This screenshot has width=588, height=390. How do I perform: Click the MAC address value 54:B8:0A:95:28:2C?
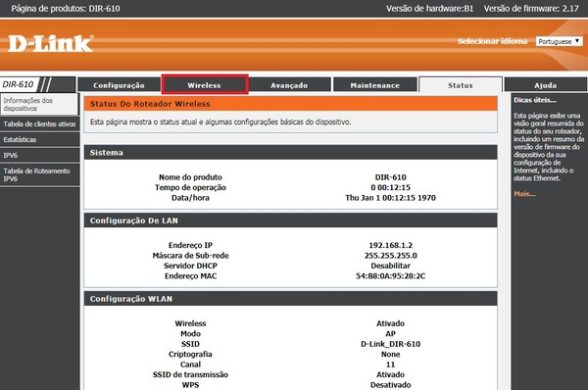390,276
